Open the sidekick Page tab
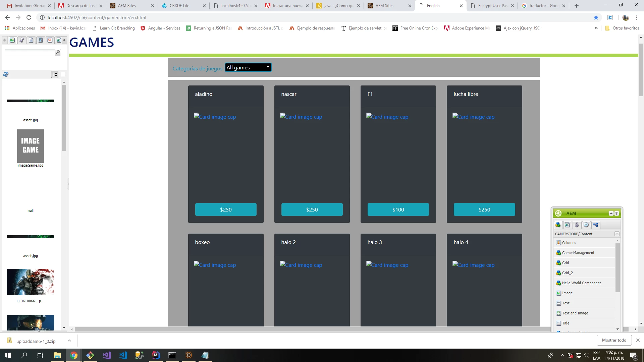644x362 pixels. coord(567,225)
